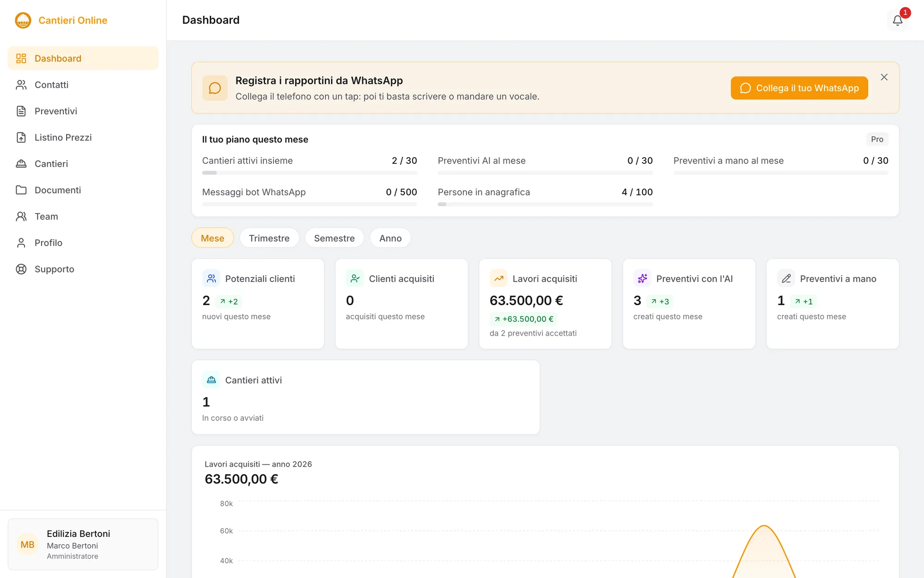Dismiss the WhatsApp banner with the X
The image size is (924, 578).
[x=884, y=77]
